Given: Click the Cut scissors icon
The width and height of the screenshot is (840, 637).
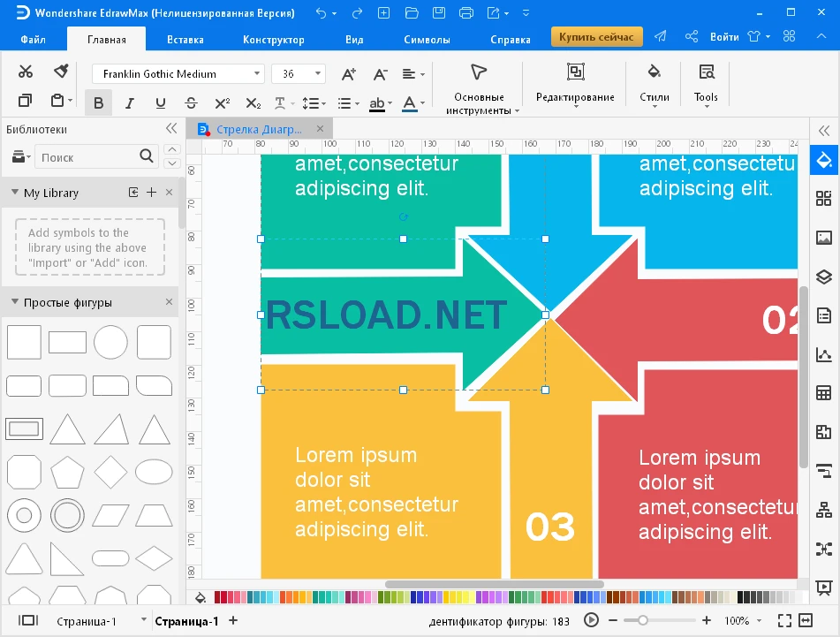Looking at the screenshot, I should (26, 72).
